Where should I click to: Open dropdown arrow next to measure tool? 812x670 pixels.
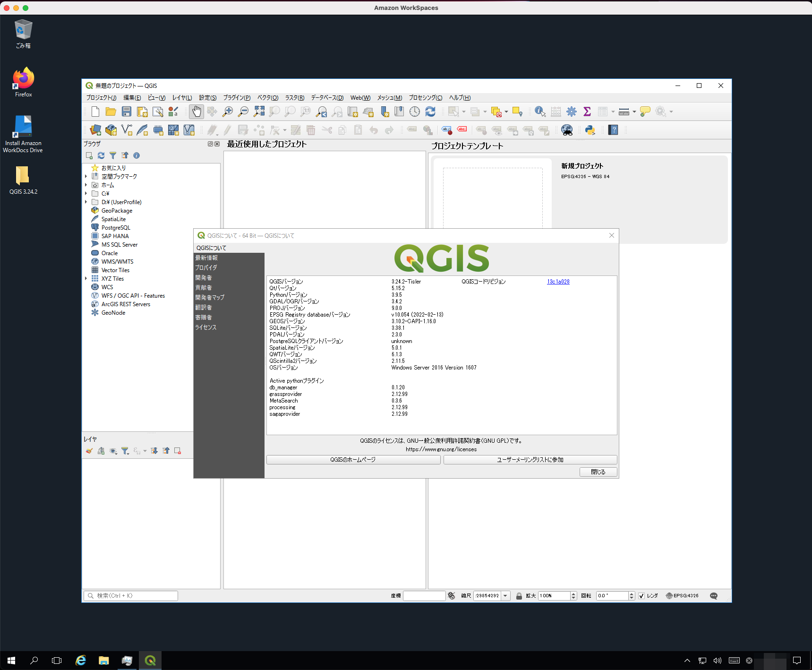tap(634, 112)
